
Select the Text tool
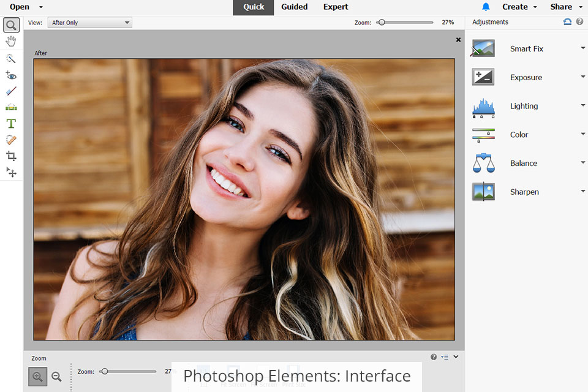tap(11, 123)
